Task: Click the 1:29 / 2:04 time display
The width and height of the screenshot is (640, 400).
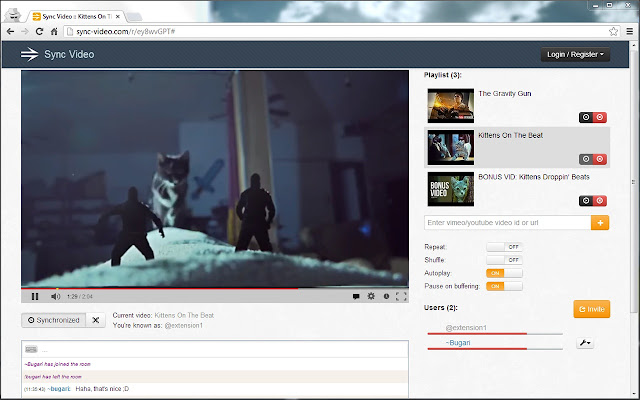Action: 80,297
